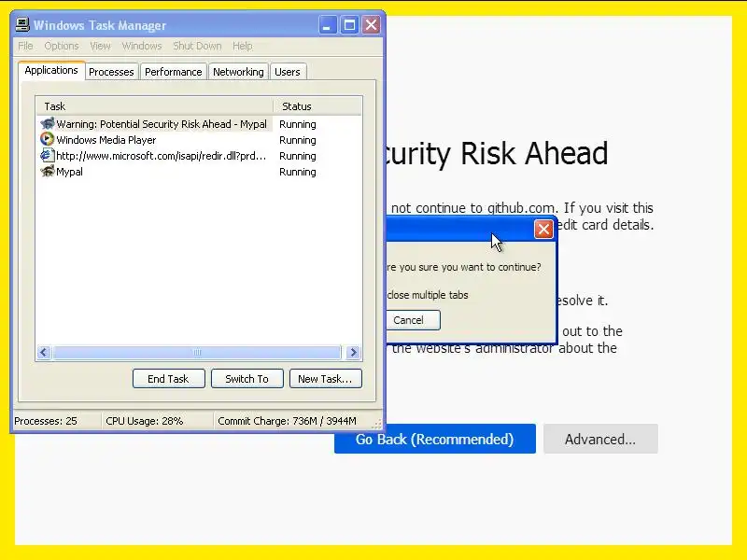Select the Applications tab
Screen dimensions: 747x560
point(51,71)
